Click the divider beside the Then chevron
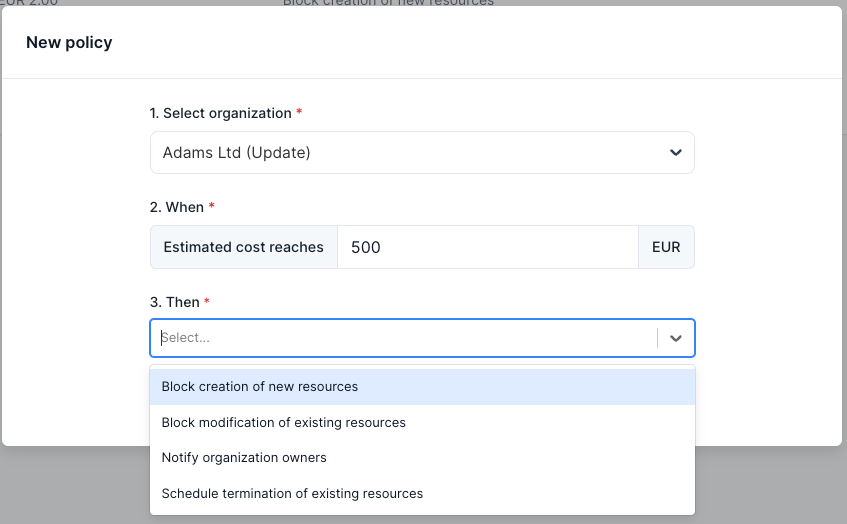 click(x=657, y=338)
